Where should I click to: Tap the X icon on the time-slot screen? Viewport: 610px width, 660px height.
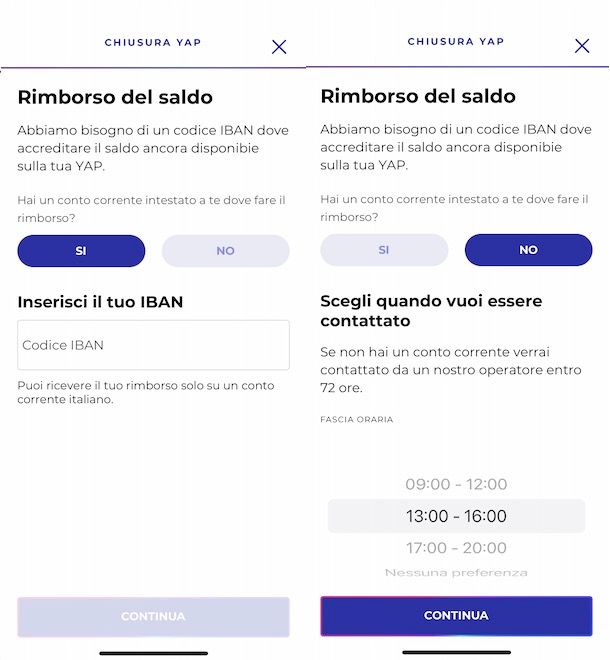(x=582, y=46)
